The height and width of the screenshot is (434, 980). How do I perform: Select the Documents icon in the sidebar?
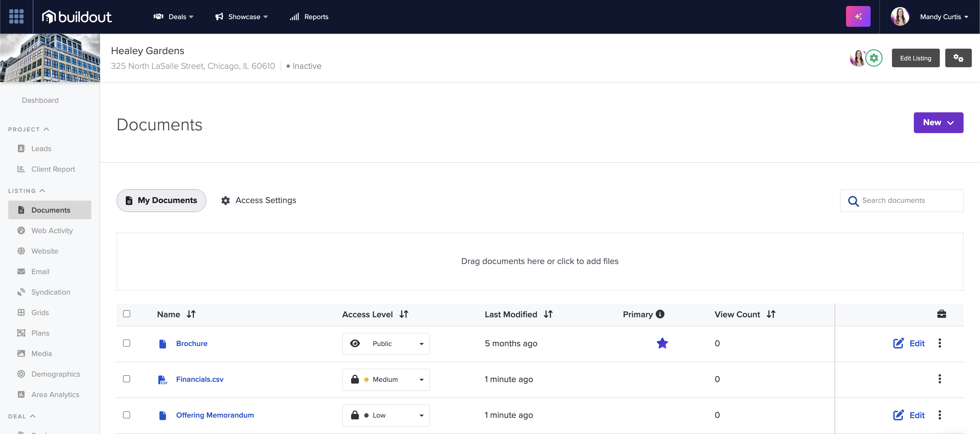pyautogui.click(x=21, y=210)
